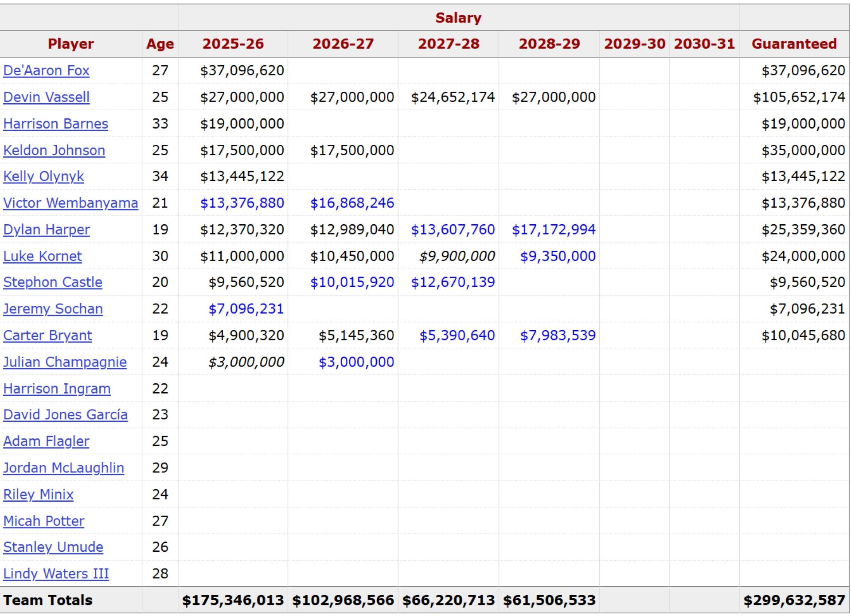
Task: Open Carter Bryant player link
Action: tap(47, 335)
